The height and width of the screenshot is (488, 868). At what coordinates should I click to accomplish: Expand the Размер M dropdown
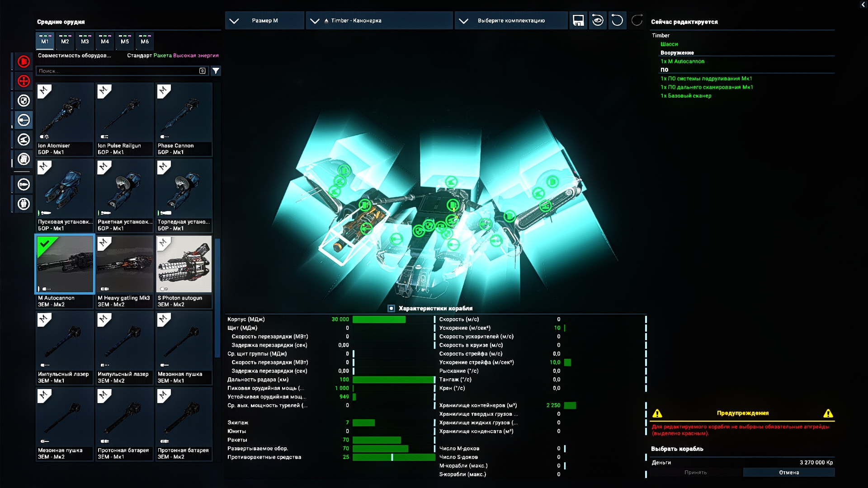265,20
